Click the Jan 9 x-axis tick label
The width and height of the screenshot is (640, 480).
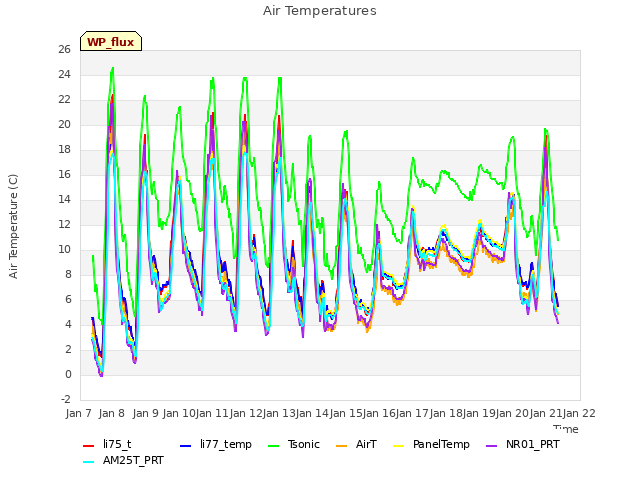(145, 413)
